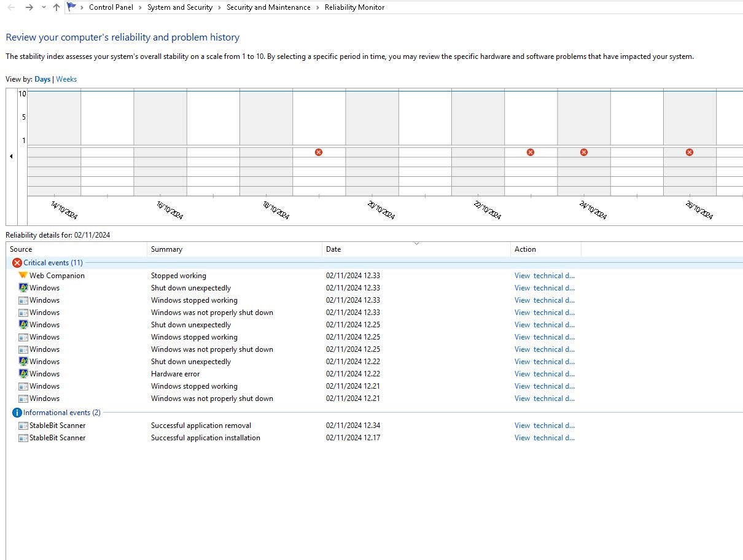Click the date '02/11/2024 12.34'
This screenshot has height=560, width=743.
(x=353, y=426)
